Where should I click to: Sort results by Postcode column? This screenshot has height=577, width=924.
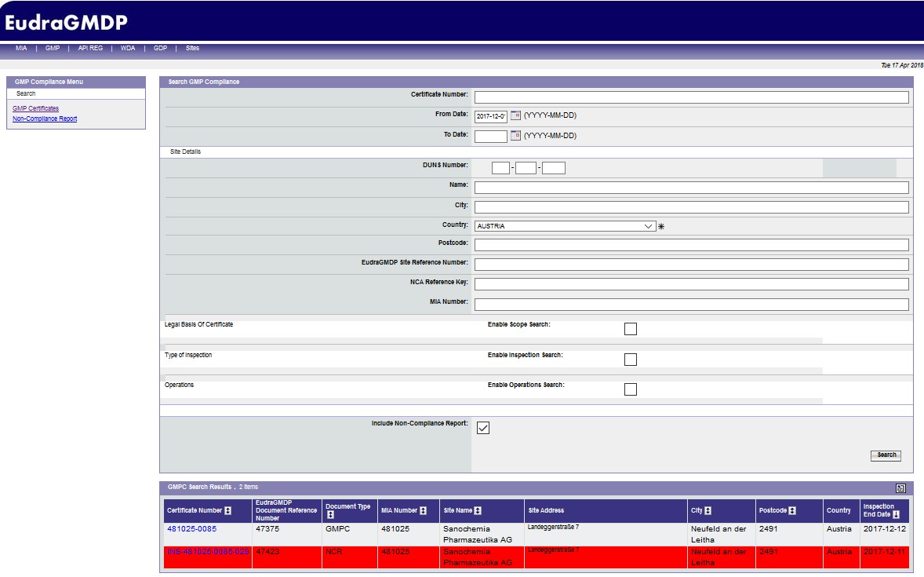click(792, 511)
